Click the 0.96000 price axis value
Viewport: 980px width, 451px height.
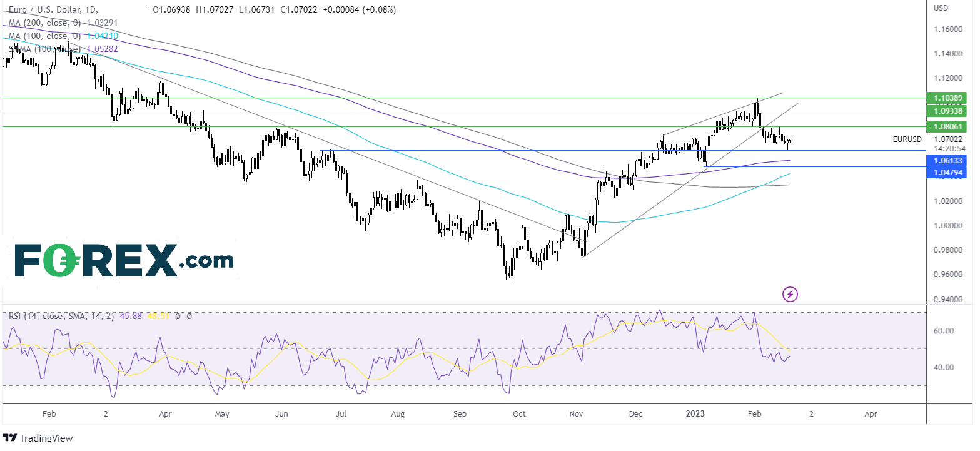coord(947,275)
